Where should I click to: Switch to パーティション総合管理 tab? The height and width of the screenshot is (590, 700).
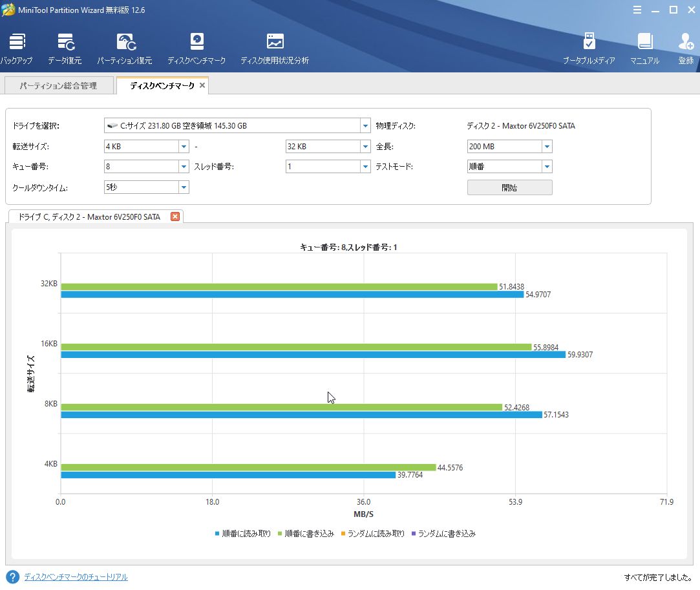click(x=58, y=85)
